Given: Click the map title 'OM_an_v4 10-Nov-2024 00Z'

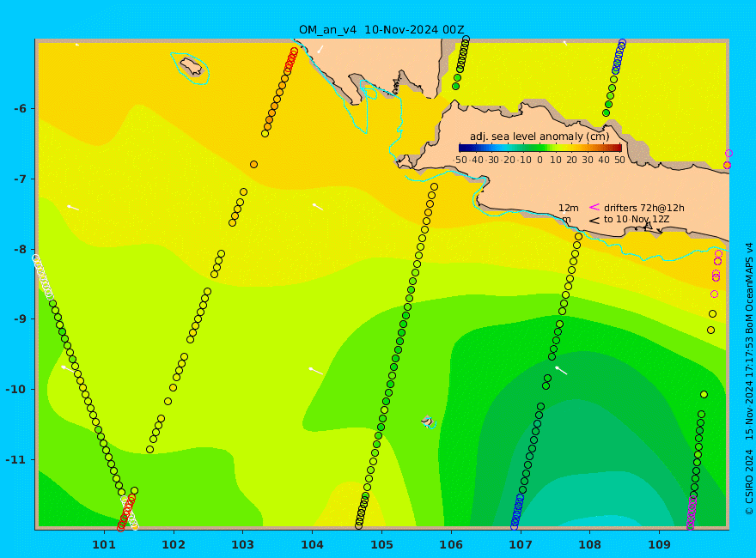Looking at the screenshot, I should (381, 30).
